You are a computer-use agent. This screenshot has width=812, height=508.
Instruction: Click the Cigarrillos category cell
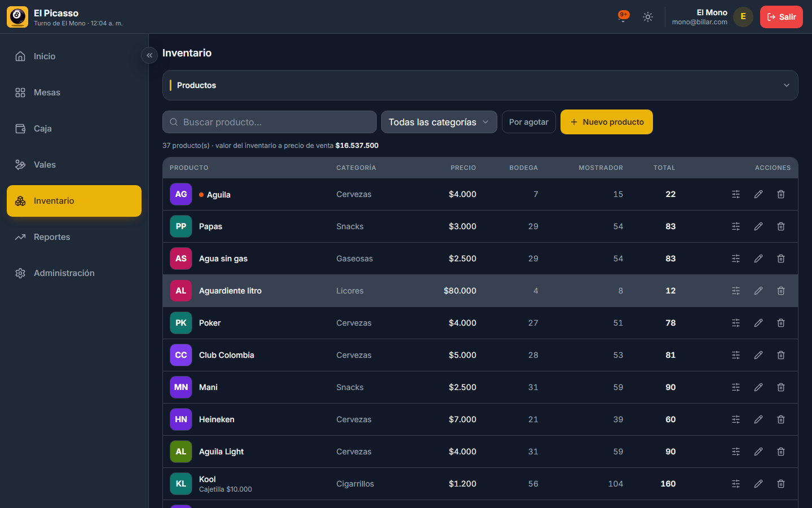coord(355,484)
